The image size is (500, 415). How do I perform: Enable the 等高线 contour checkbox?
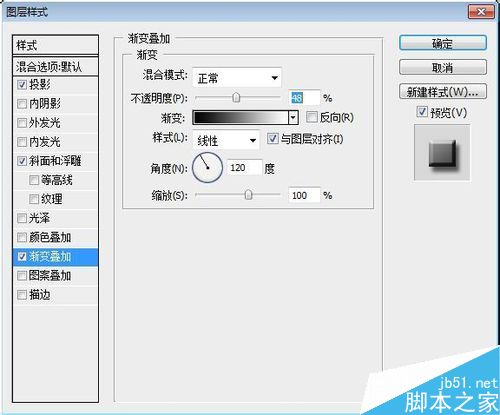pos(34,180)
